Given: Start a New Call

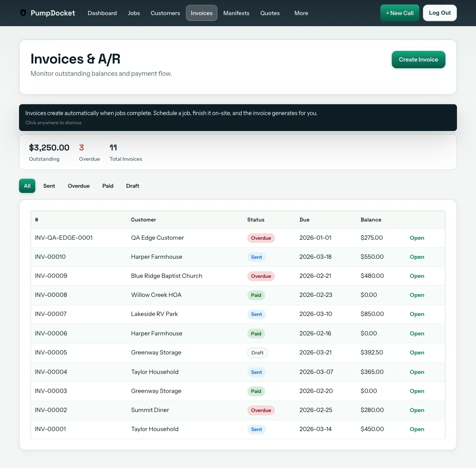Looking at the screenshot, I should 399,13.
